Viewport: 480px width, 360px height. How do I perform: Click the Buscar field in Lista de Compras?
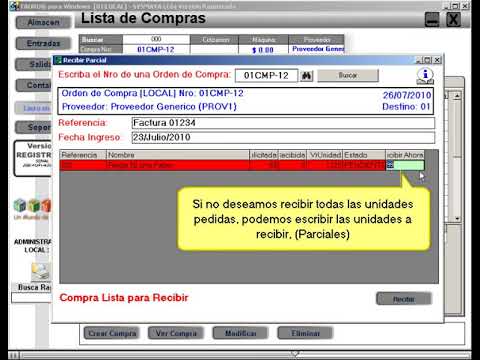point(156,39)
